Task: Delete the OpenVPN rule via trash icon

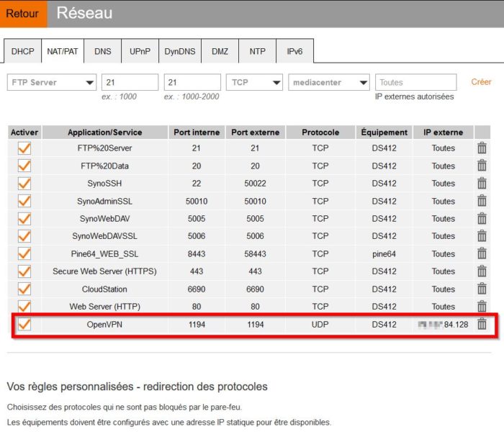Action: [x=482, y=325]
